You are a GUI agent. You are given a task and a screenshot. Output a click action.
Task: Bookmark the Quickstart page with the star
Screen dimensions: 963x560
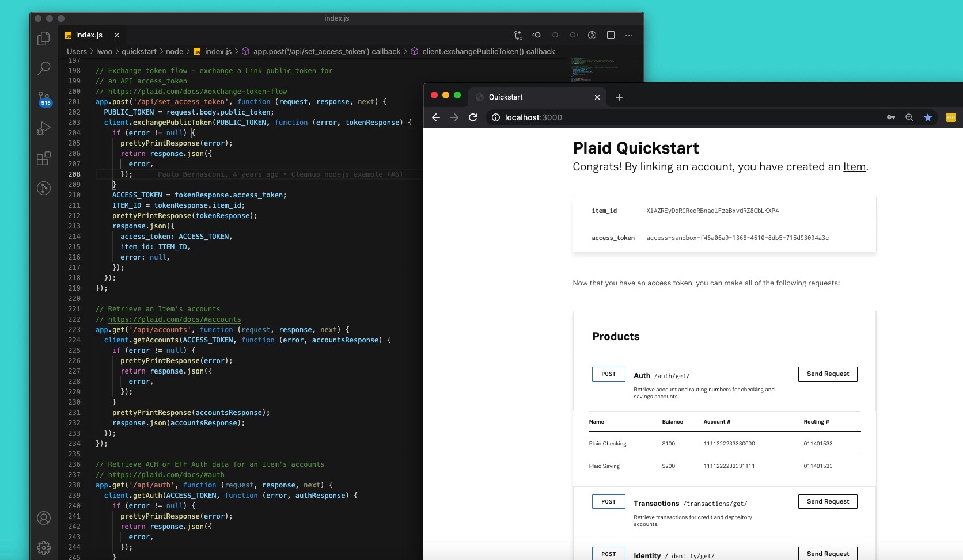tap(928, 117)
